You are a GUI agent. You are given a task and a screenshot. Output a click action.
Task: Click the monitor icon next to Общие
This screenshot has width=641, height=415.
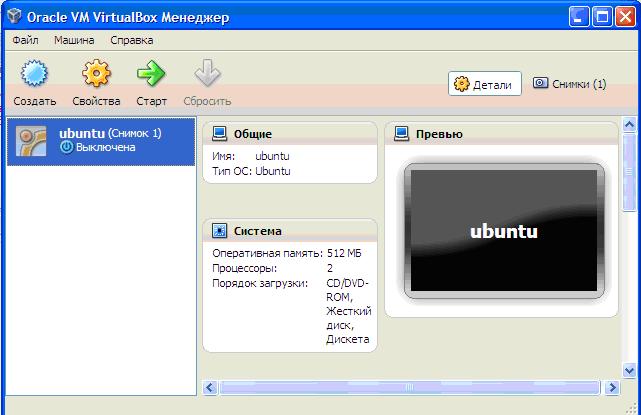220,134
